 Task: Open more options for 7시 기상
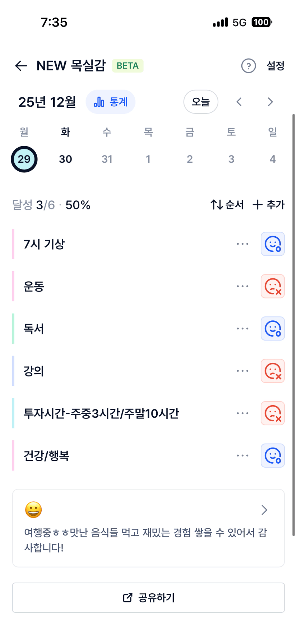(242, 244)
